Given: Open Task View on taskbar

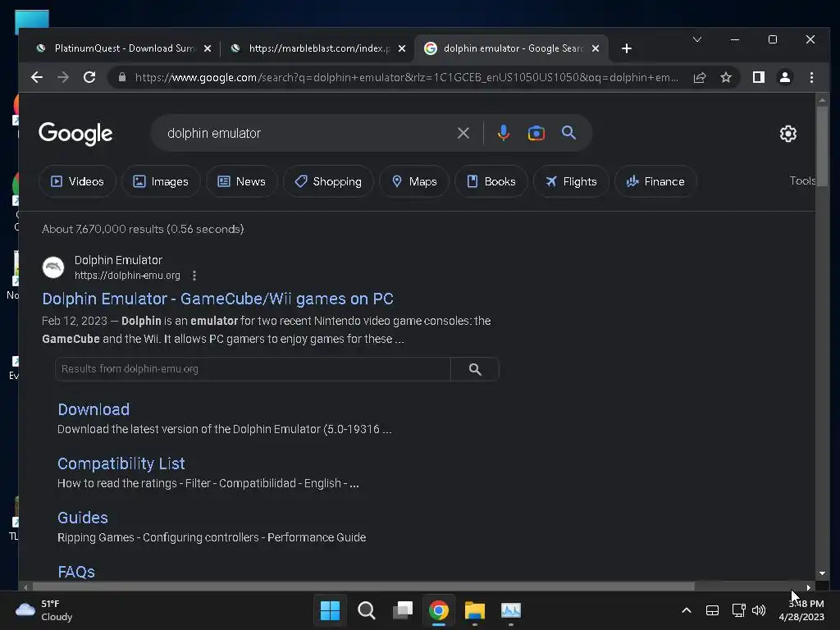Looking at the screenshot, I should [x=403, y=610].
